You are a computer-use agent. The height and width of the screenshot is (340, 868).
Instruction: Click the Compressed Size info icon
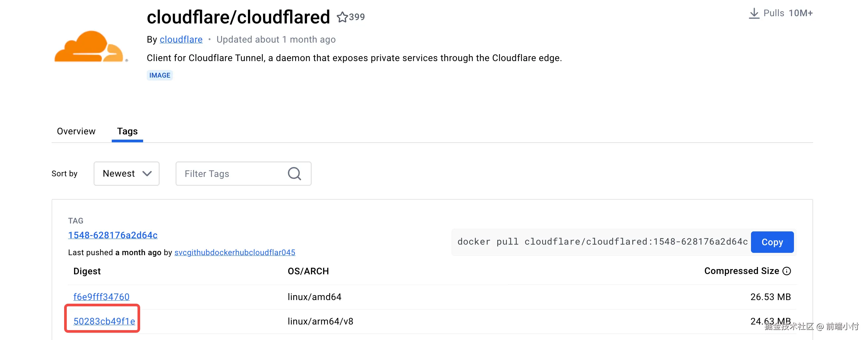pyautogui.click(x=786, y=271)
